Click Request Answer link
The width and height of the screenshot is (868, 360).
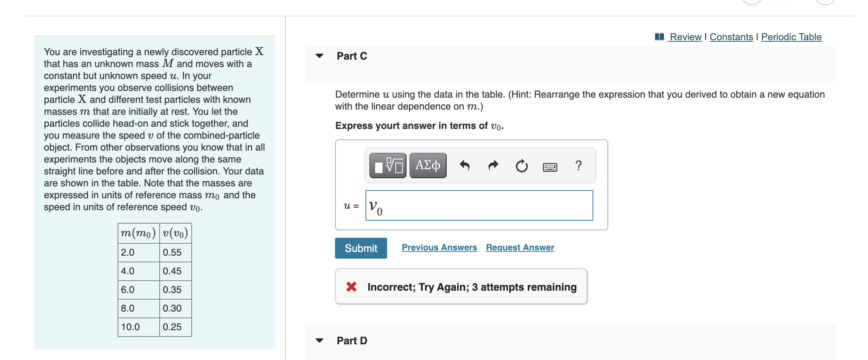[x=520, y=247]
